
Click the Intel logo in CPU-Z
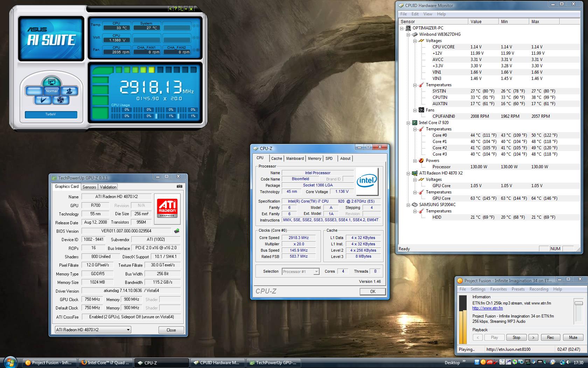367,181
